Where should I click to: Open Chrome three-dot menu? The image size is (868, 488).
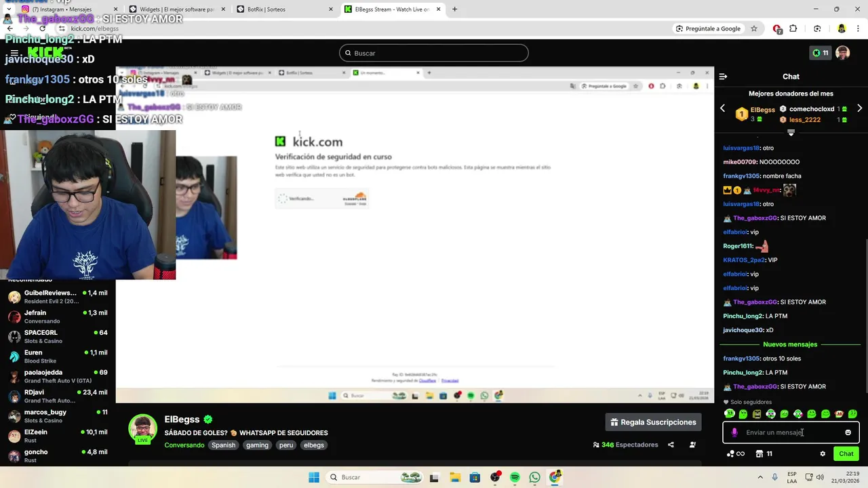click(858, 28)
